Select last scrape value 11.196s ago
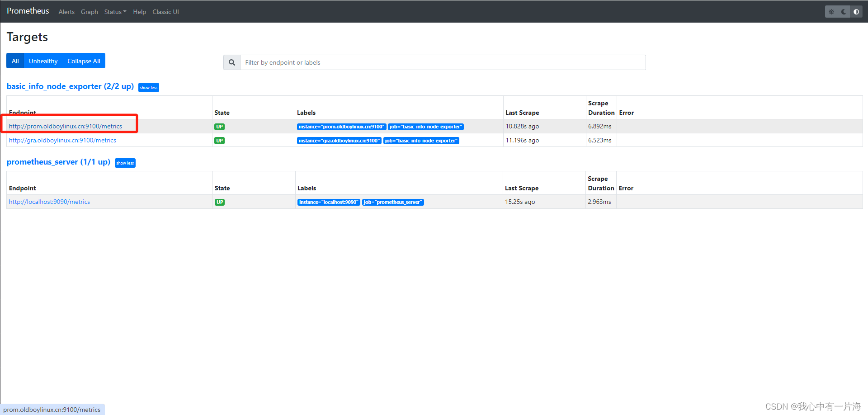The height and width of the screenshot is (415, 868). [522, 140]
